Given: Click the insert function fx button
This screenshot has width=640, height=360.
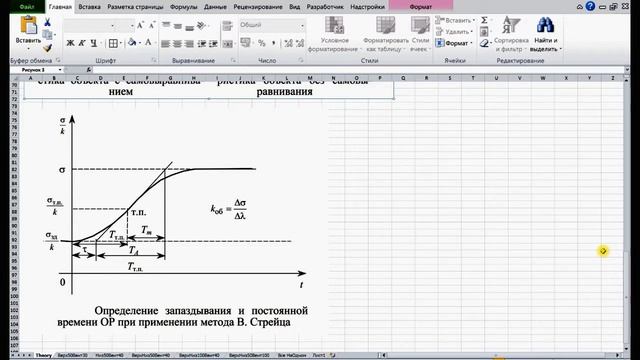Looking at the screenshot, I should click(x=89, y=70).
